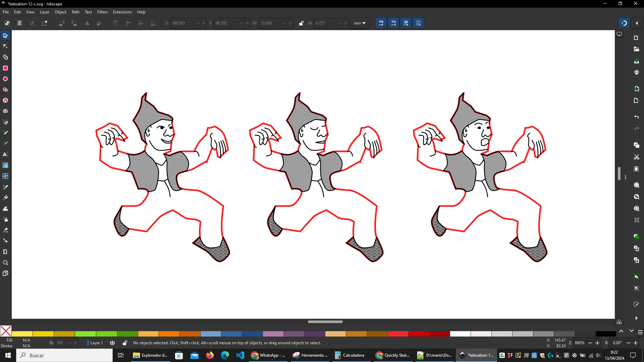
Task: Select the Mesh gradient tool
Action: 5,176
